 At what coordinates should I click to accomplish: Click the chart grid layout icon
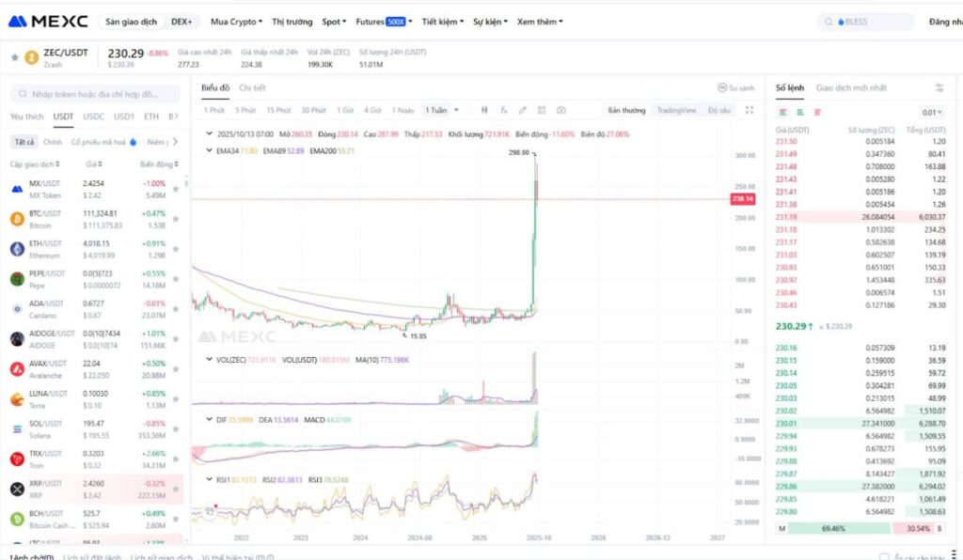point(542,110)
